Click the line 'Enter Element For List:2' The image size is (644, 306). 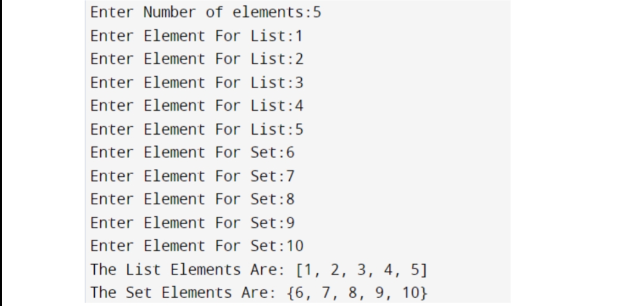coord(197,59)
